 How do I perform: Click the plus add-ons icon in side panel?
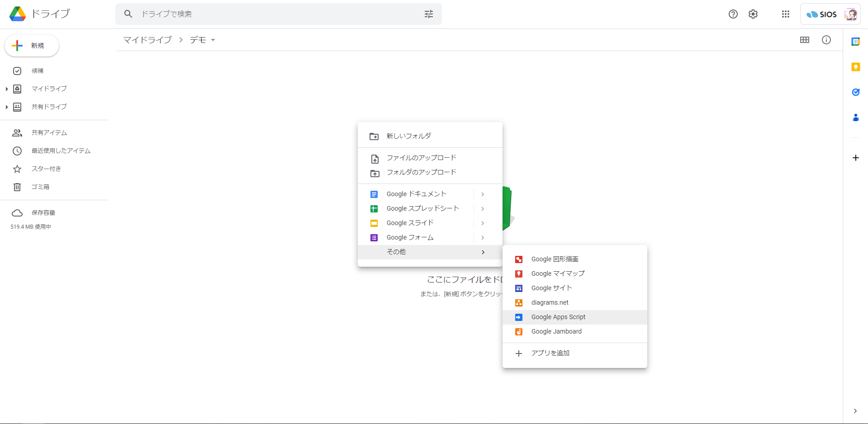pyautogui.click(x=856, y=158)
